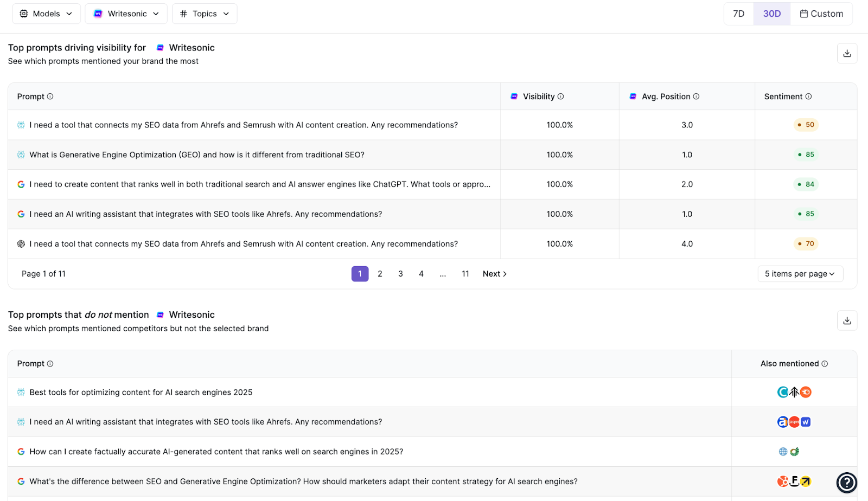Viewport: 868px width, 501px height.
Task: Show info tooltip beside lower table Prompt header
Action: click(x=50, y=364)
